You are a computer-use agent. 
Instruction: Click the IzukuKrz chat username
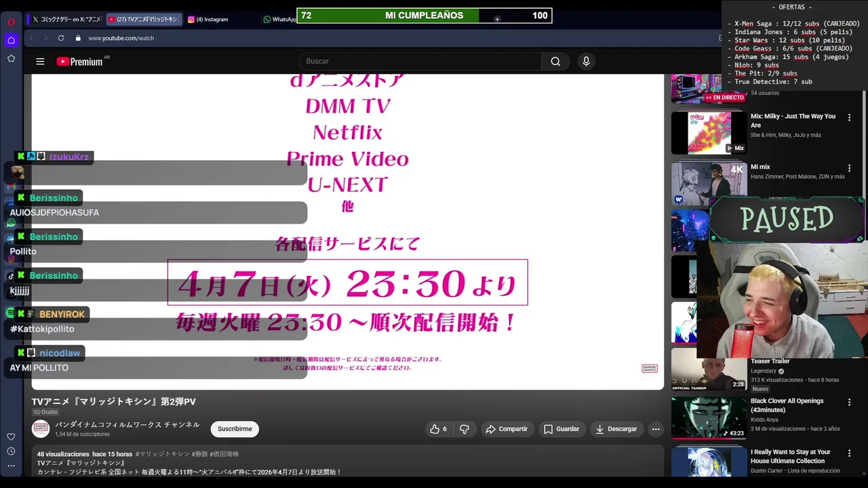[69, 157]
